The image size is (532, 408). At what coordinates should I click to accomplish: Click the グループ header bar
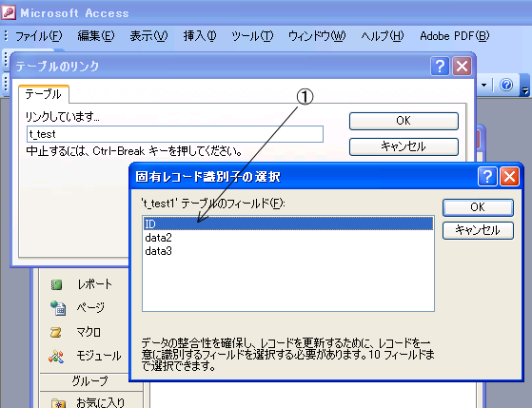(x=91, y=382)
